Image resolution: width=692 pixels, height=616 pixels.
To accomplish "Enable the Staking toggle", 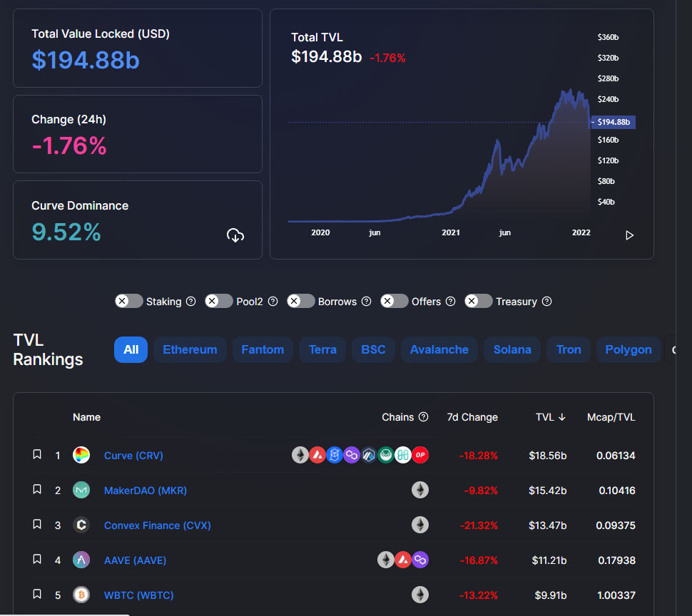I will pos(129,301).
